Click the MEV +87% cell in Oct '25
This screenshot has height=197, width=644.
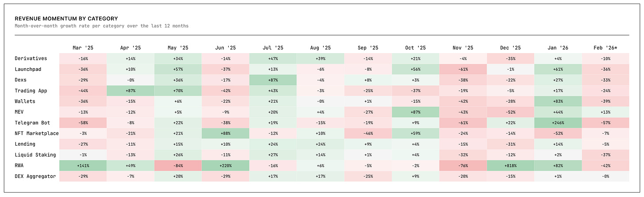(x=415, y=112)
